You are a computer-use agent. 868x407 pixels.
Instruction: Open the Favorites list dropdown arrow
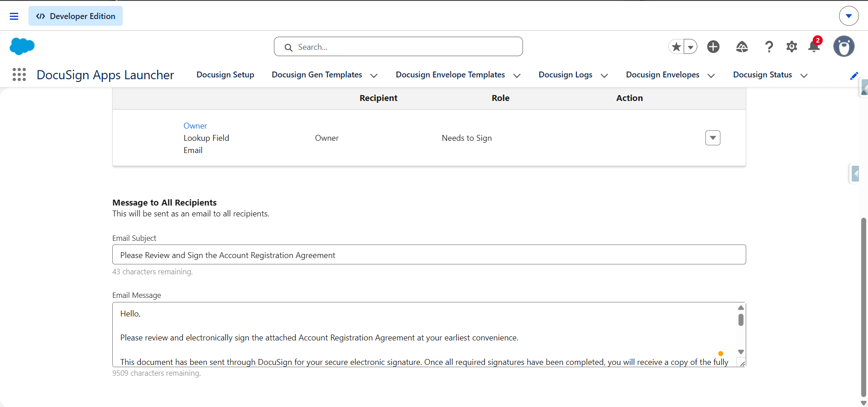pos(691,47)
